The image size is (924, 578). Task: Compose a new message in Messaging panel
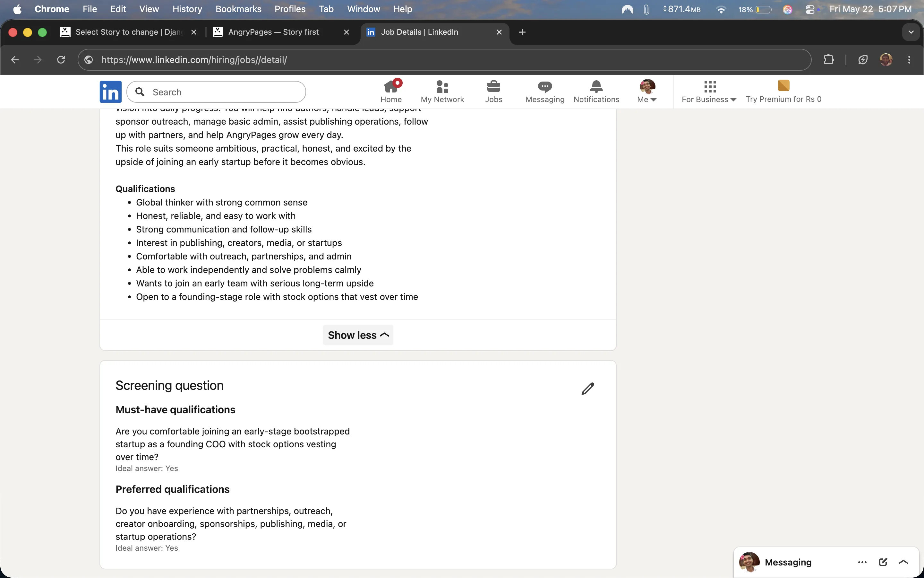883,562
